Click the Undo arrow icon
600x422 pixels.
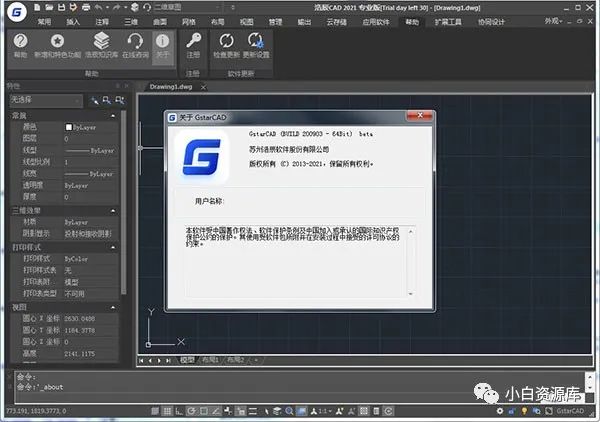[98, 7]
